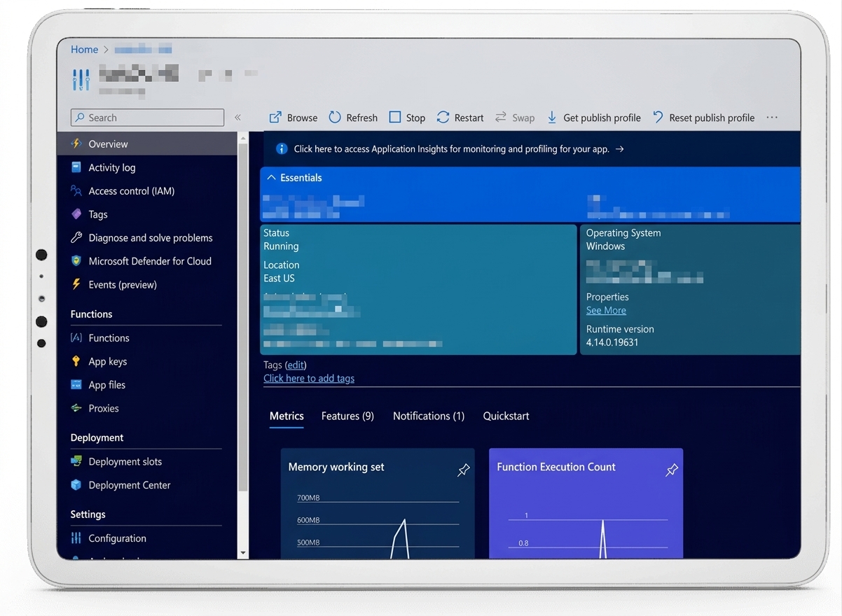Open the Memory working set chart

click(378, 503)
